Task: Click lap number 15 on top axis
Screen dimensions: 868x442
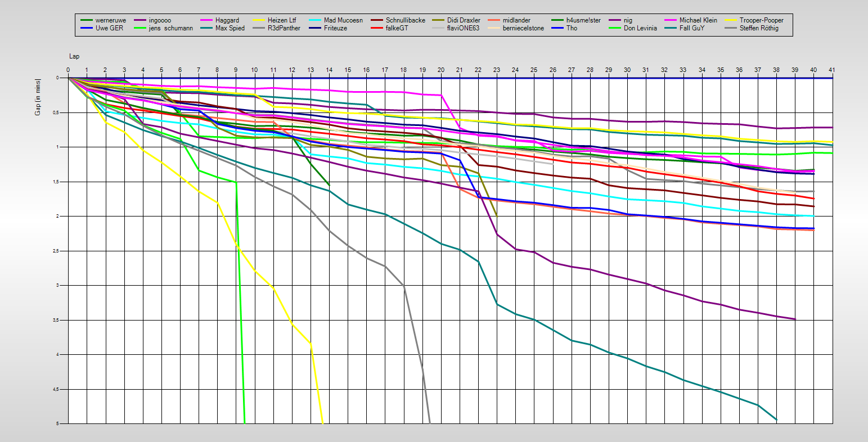Action: (348, 70)
